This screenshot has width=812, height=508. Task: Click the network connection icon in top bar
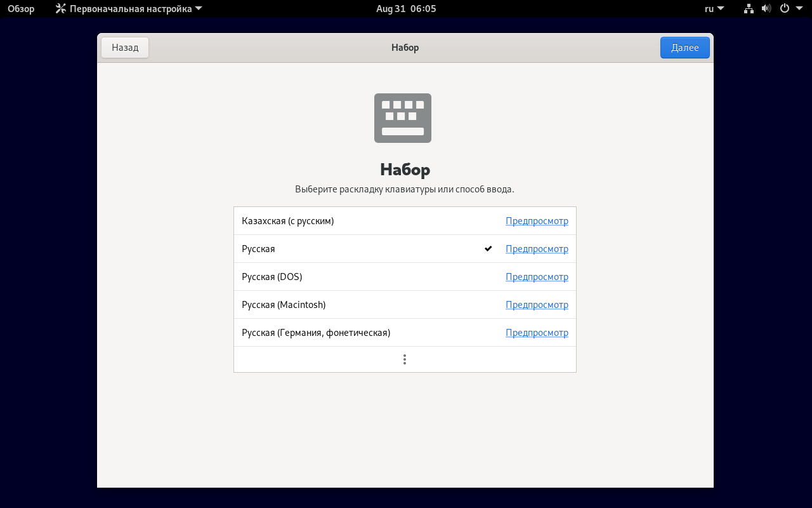pos(749,9)
